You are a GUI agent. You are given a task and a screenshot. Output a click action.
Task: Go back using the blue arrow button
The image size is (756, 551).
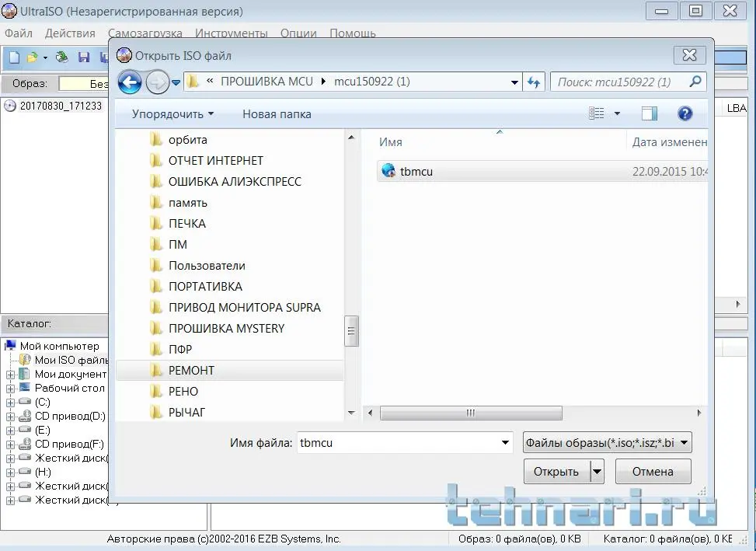[129, 82]
